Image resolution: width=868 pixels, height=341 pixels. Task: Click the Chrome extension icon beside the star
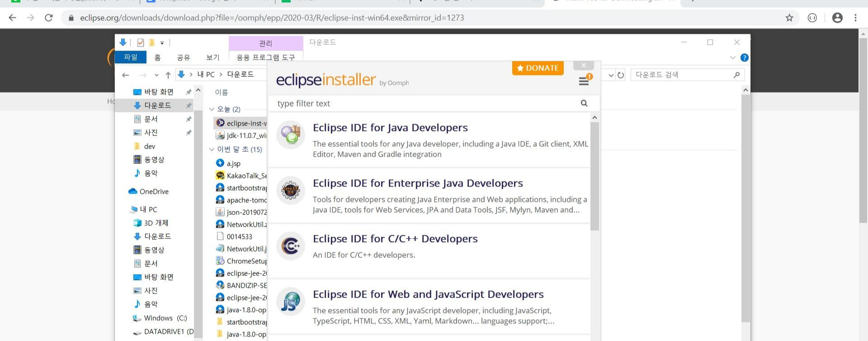pos(812,18)
